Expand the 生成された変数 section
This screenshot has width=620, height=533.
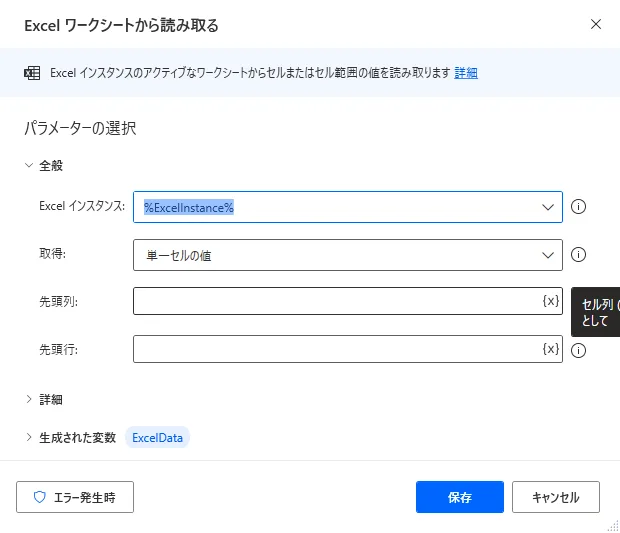tap(29, 437)
